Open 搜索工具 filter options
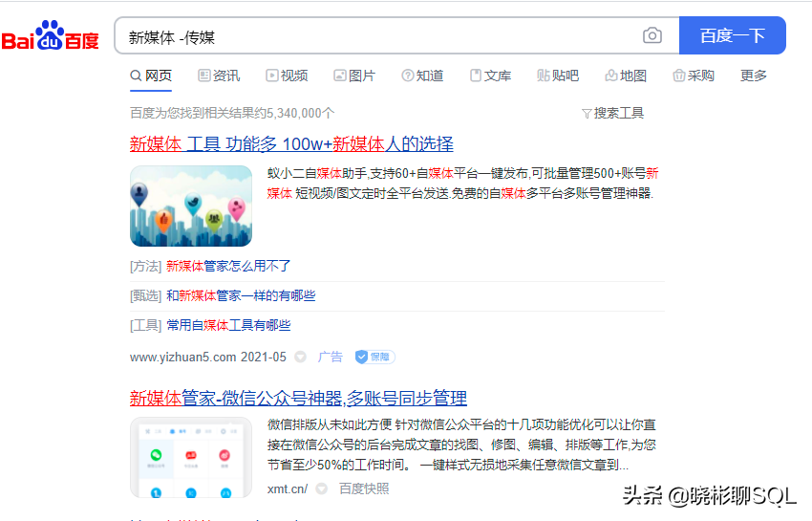812x521 pixels. pos(613,113)
